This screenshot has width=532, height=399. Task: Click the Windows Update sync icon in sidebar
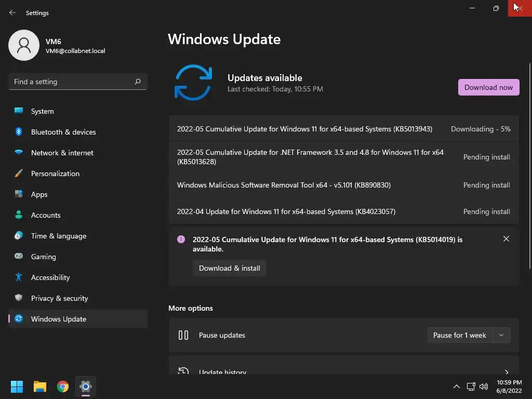click(19, 318)
